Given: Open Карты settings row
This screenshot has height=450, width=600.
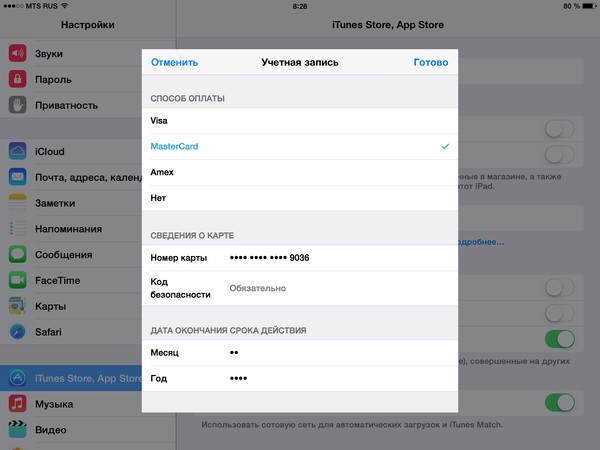Looking at the screenshot, I should 71,306.
